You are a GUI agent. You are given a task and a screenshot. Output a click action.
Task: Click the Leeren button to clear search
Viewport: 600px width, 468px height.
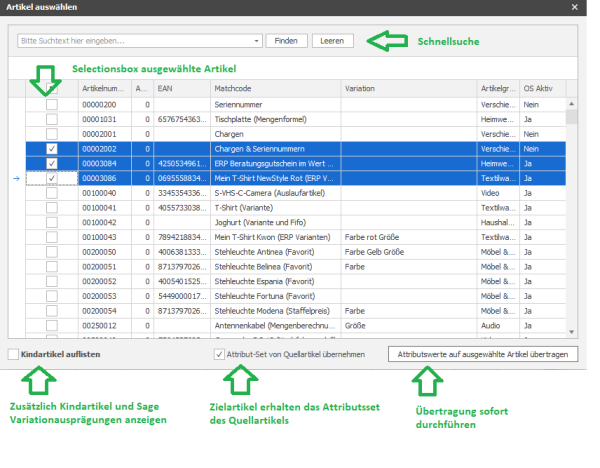pyautogui.click(x=333, y=41)
